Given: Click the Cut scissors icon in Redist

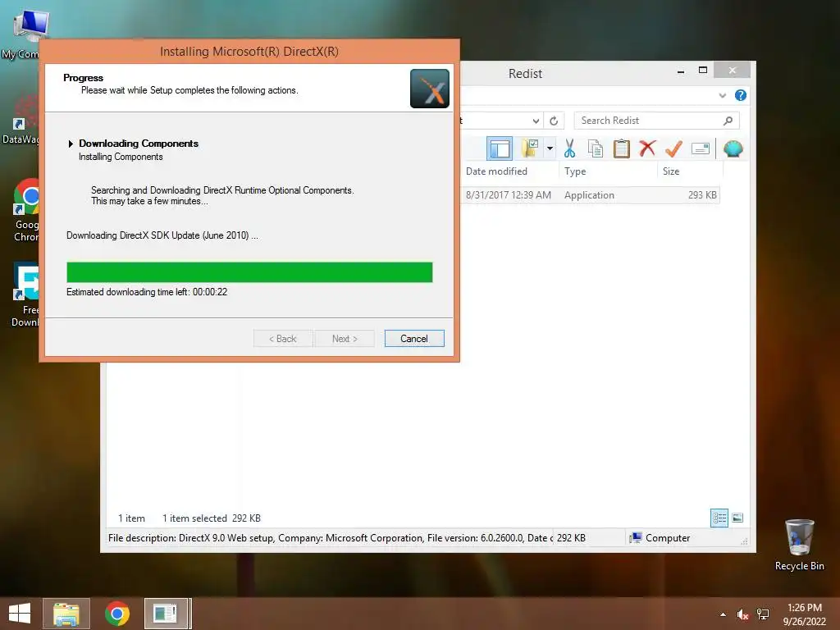Looking at the screenshot, I should coord(569,148).
